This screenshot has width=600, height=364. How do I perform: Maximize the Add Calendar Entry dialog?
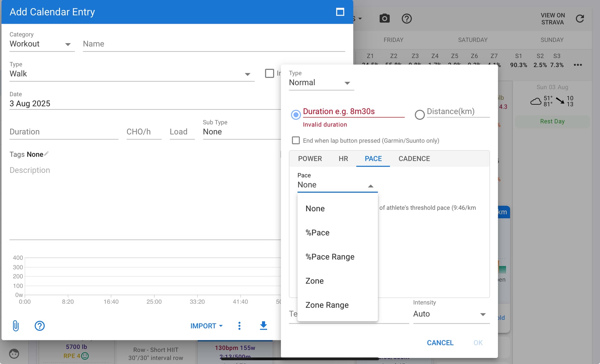[340, 12]
